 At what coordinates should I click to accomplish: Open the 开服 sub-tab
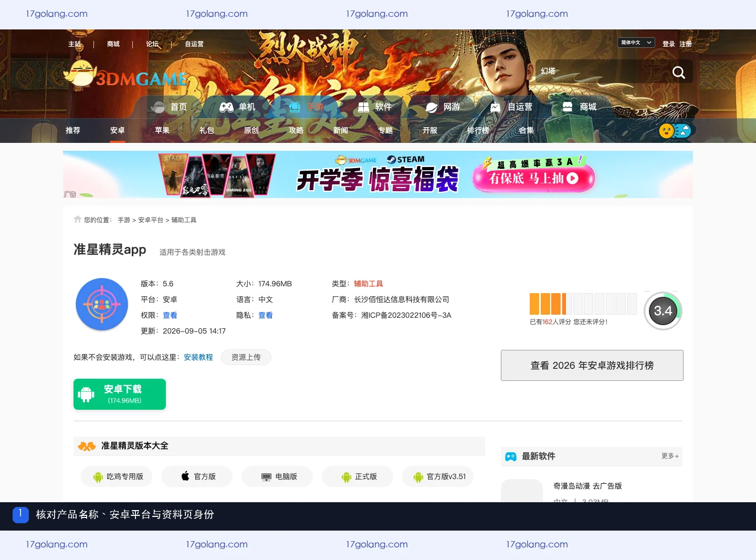[430, 130]
